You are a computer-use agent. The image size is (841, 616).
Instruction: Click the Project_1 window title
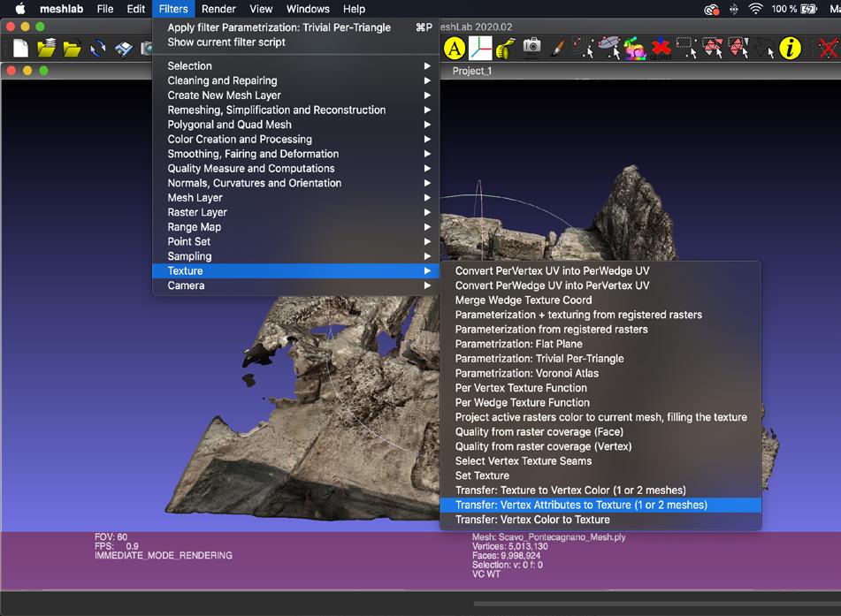(472, 71)
